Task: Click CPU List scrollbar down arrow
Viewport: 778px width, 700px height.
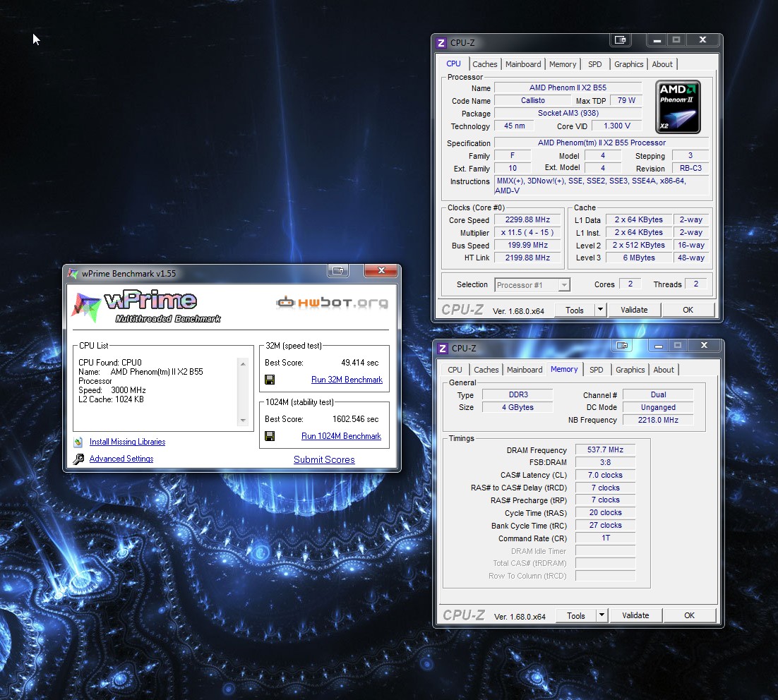Action: click(243, 420)
